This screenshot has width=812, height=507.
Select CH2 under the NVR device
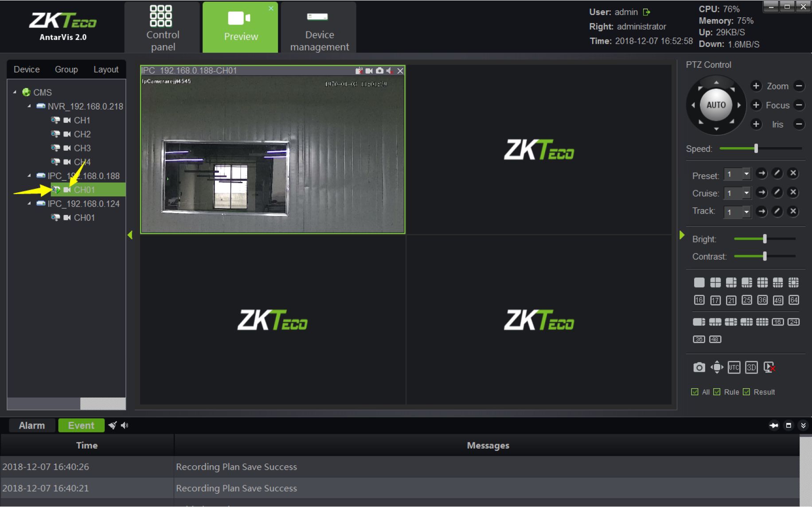(x=82, y=134)
